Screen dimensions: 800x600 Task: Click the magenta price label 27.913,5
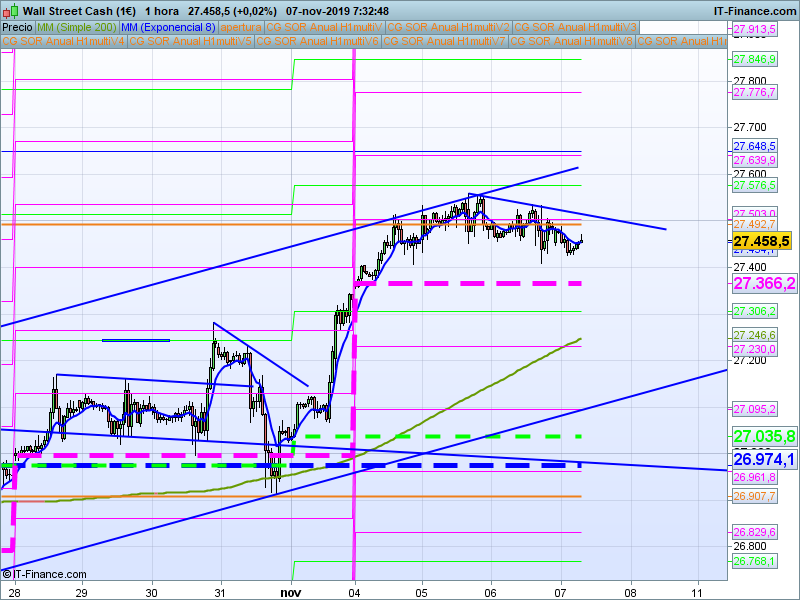(754, 30)
